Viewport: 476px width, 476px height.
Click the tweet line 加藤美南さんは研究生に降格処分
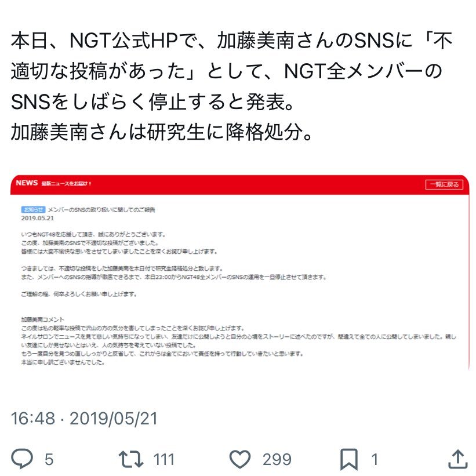tap(161, 132)
